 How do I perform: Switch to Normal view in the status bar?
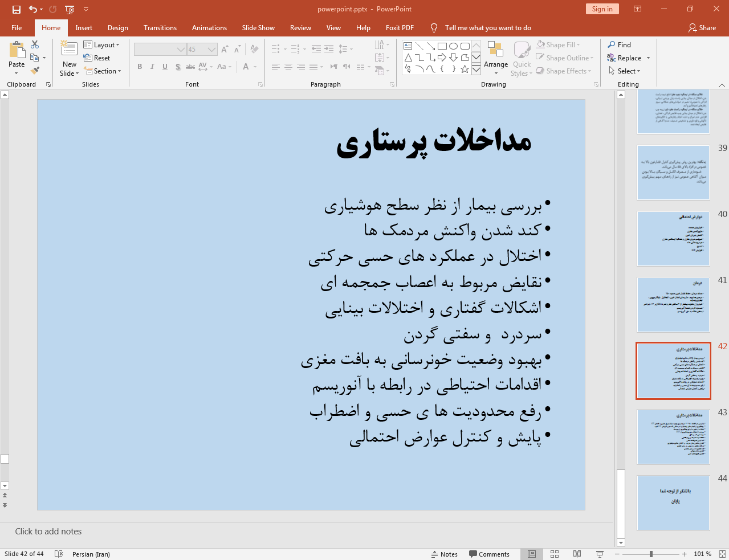pos(532,554)
